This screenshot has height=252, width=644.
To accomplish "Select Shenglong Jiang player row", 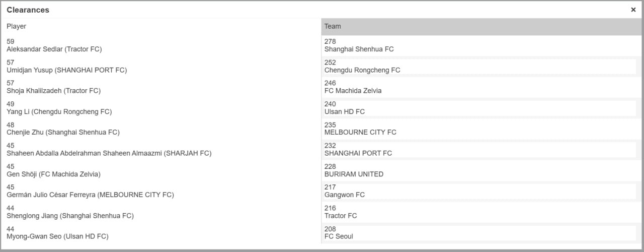I will click(x=162, y=212).
